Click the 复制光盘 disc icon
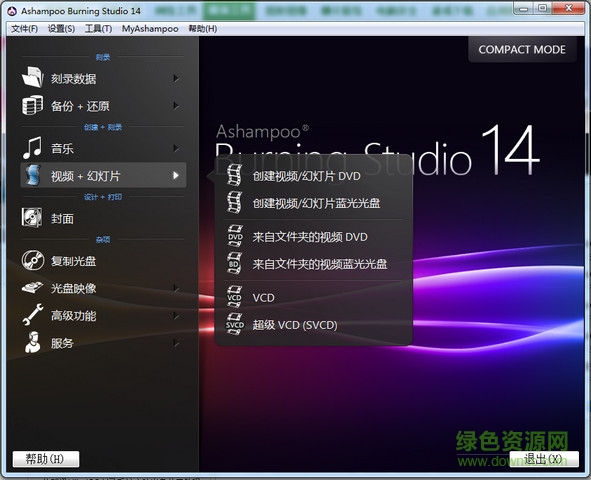 (x=33, y=260)
